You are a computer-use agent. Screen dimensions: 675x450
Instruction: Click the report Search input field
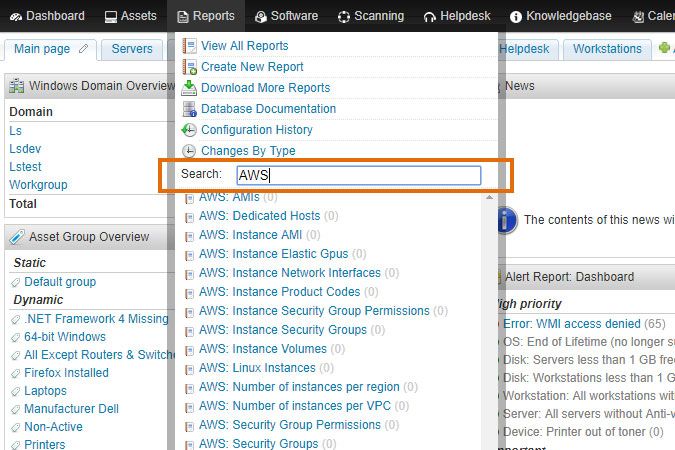358,175
